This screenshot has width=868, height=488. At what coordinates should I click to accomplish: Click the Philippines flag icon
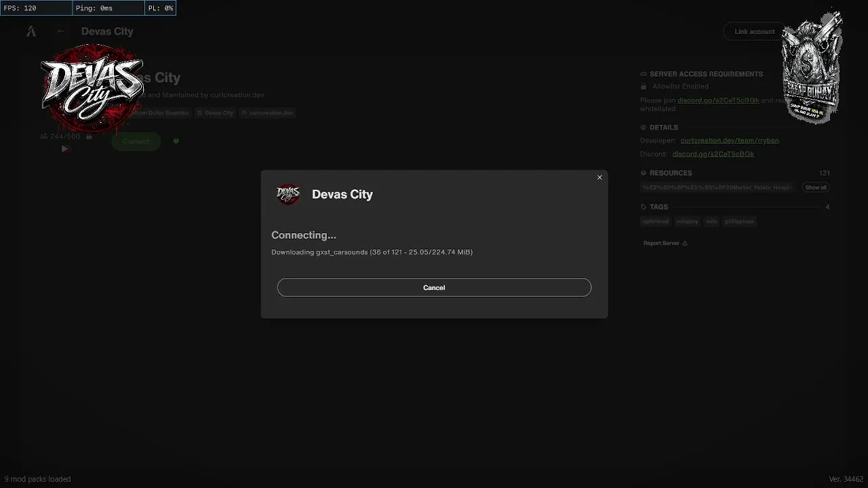(x=66, y=148)
